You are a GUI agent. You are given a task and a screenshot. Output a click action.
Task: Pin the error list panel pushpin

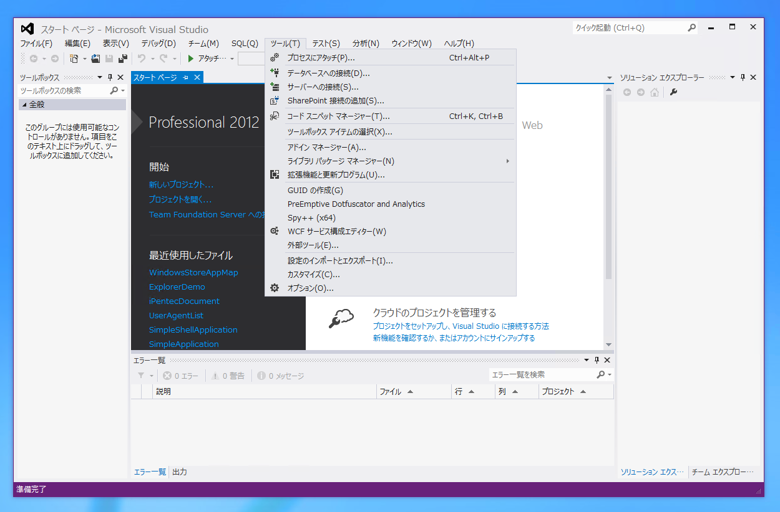(x=597, y=360)
